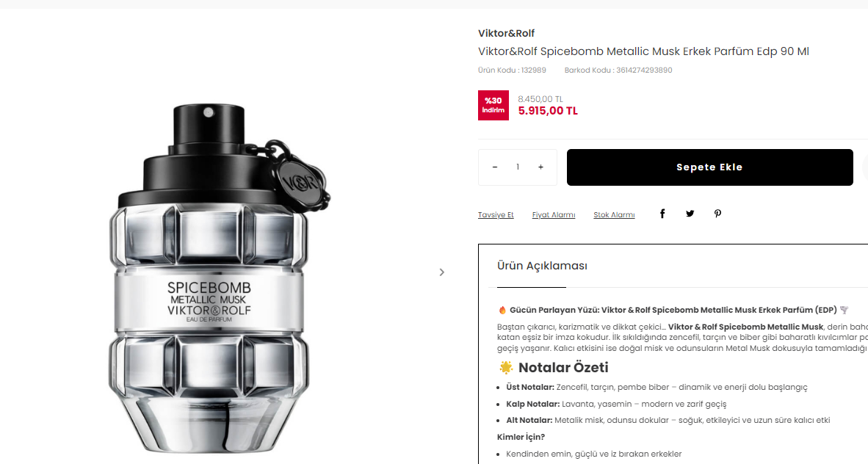Select the Ürün Açıklaması tab
This screenshot has height=464, width=868.
click(542, 266)
